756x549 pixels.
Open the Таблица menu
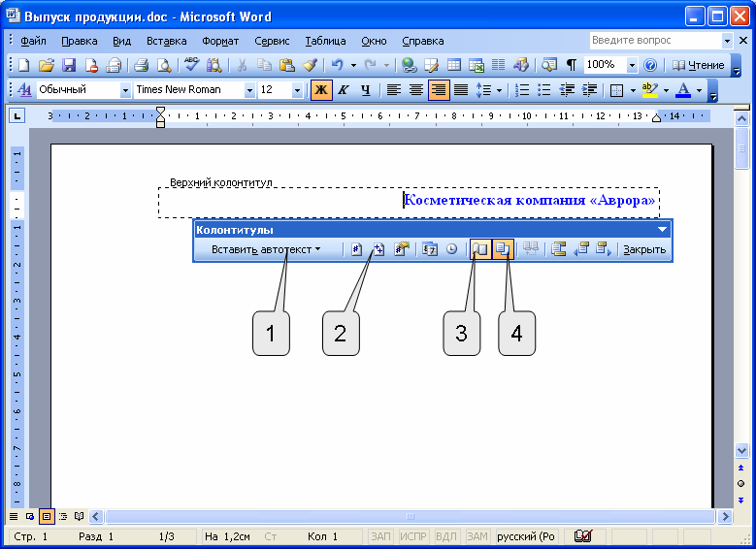(x=325, y=41)
